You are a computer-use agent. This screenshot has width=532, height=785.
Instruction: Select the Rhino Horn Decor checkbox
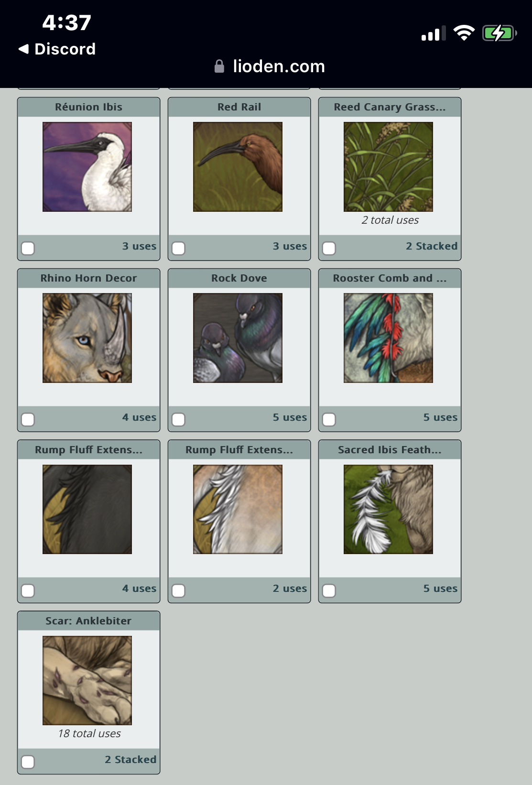pos(28,419)
